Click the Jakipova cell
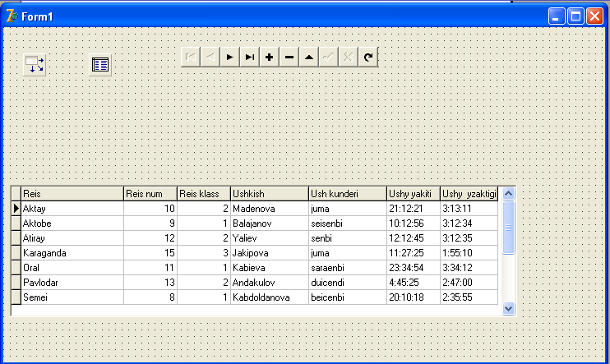Viewport: 610px width, 364px height. pos(270,253)
